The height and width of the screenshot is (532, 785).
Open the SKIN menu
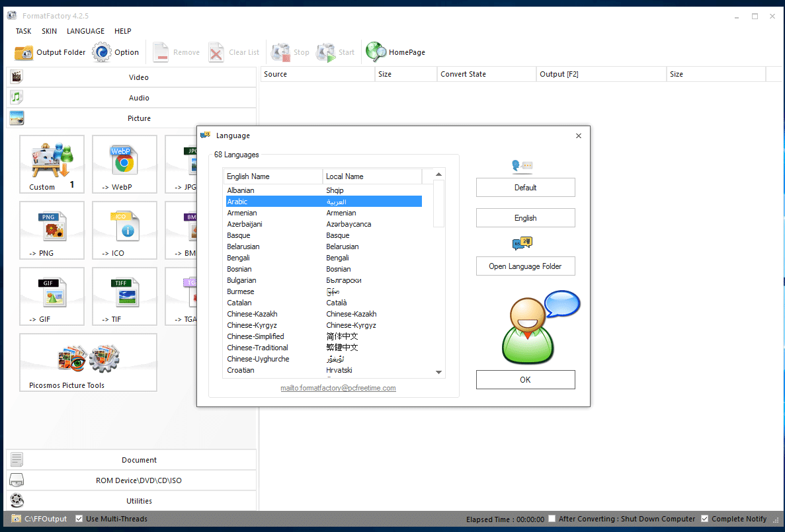(x=49, y=31)
